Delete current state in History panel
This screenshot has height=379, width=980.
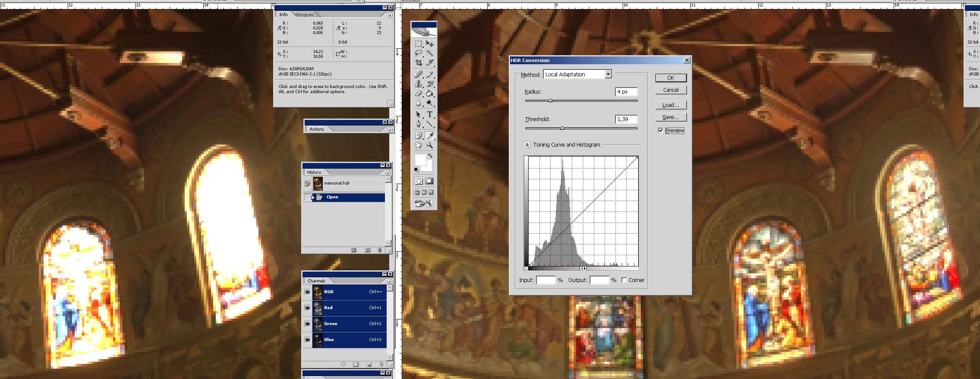click(x=380, y=250)
